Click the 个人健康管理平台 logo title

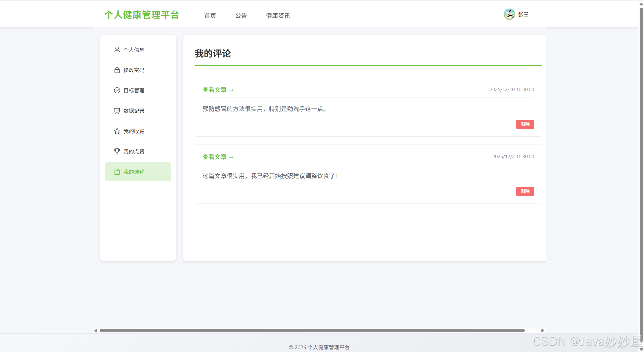tap(142, 15)
